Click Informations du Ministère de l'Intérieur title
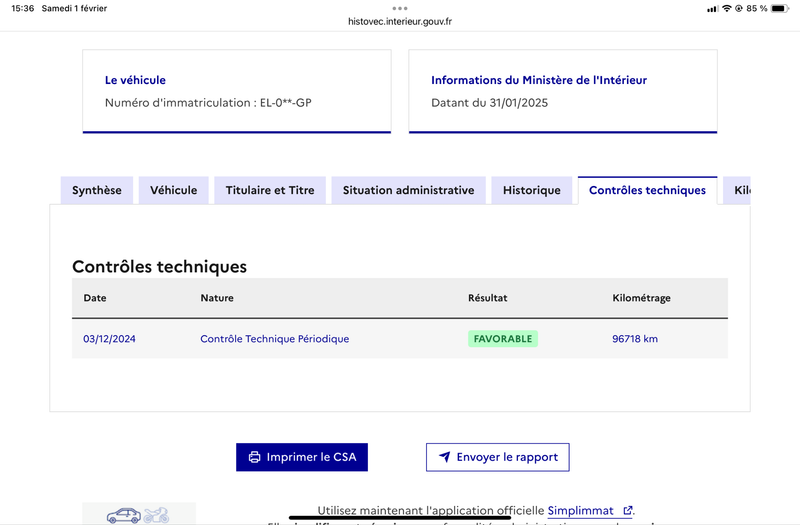The height and width of the screenshot is (525, 800). coord(539,80)
